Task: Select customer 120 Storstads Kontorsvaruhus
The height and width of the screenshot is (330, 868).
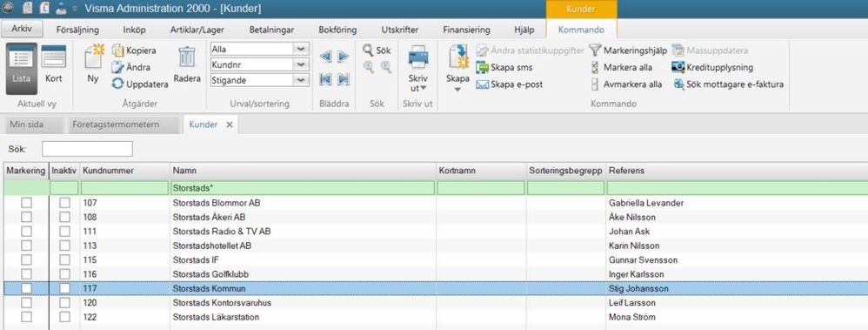Action: [436, 303]
